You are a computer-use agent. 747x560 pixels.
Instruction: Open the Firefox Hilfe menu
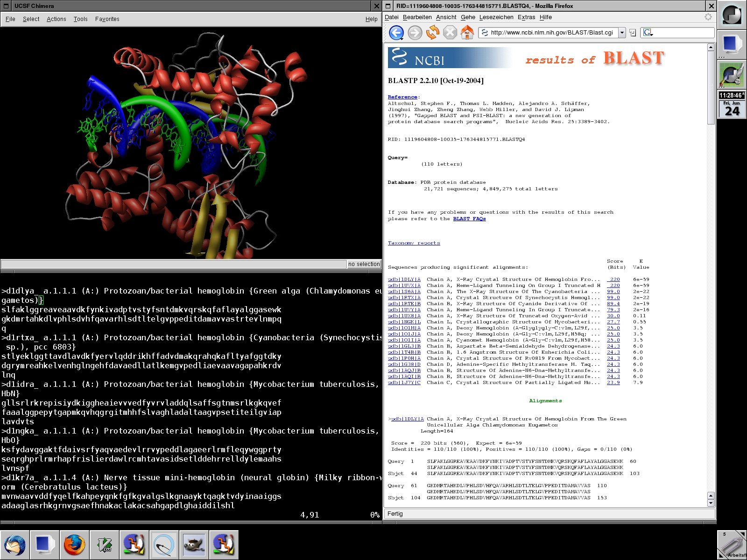coord(546,17)
